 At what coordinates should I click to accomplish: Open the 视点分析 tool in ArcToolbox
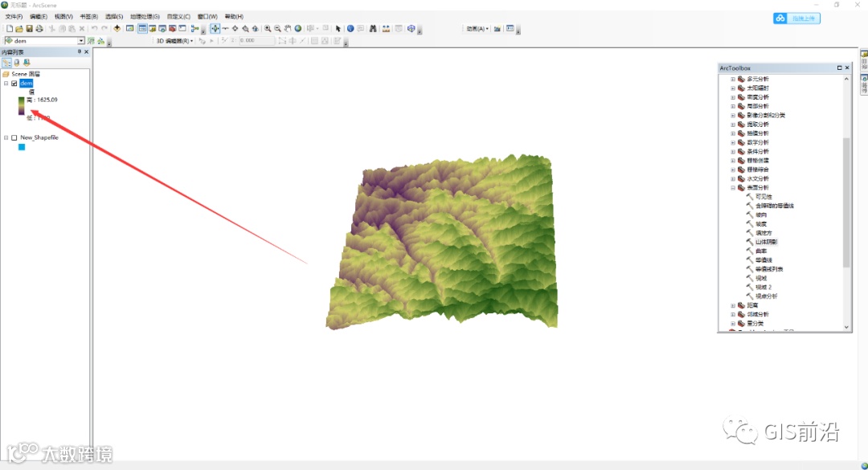[x=766, y=296]
